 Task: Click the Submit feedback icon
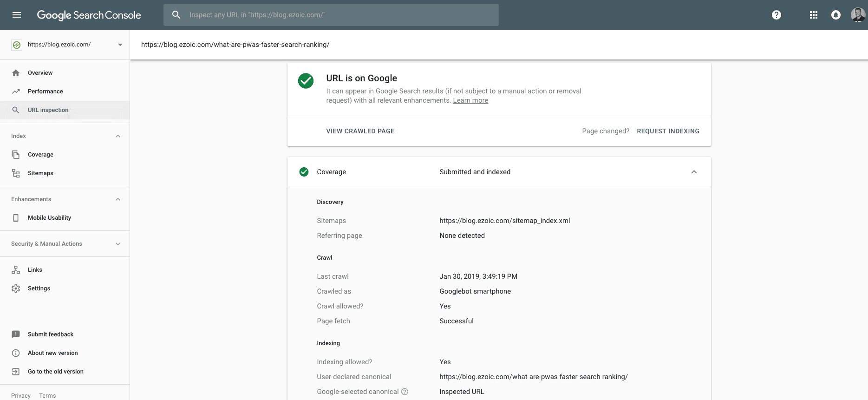[16, 334]
